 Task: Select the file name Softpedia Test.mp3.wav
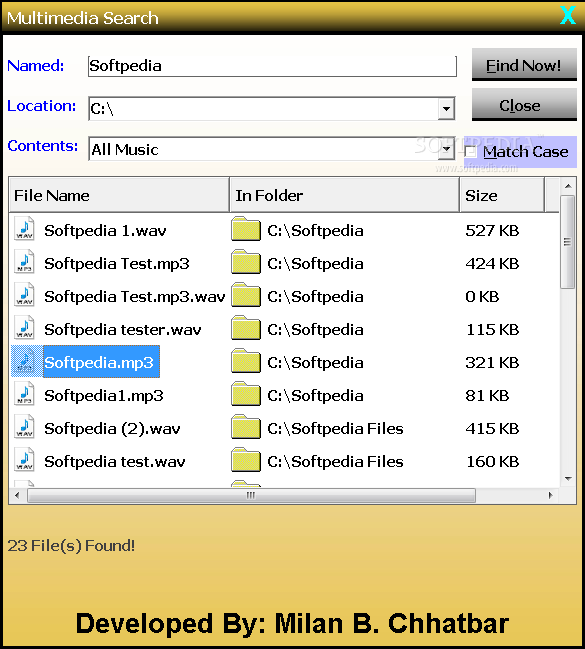tap(135, 297)
